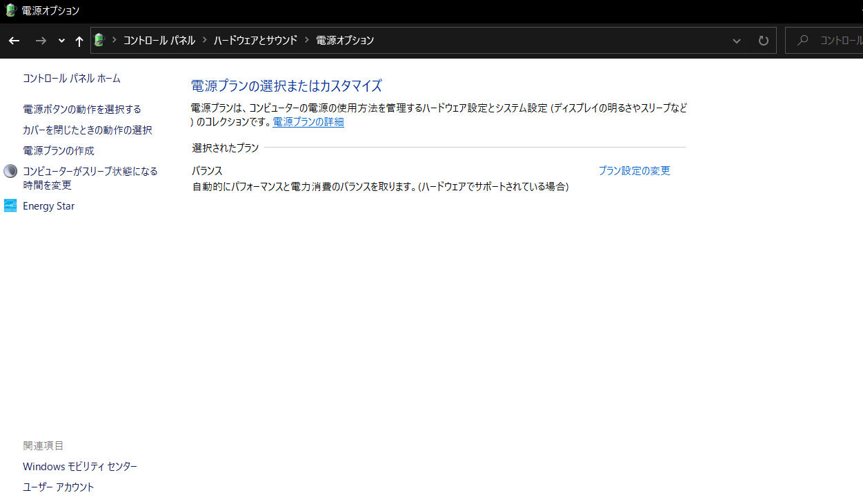Select コントロール パネル breadcrumb
Image resolution: width=863 pixels, height=504 pixels.
coord(159,40)
